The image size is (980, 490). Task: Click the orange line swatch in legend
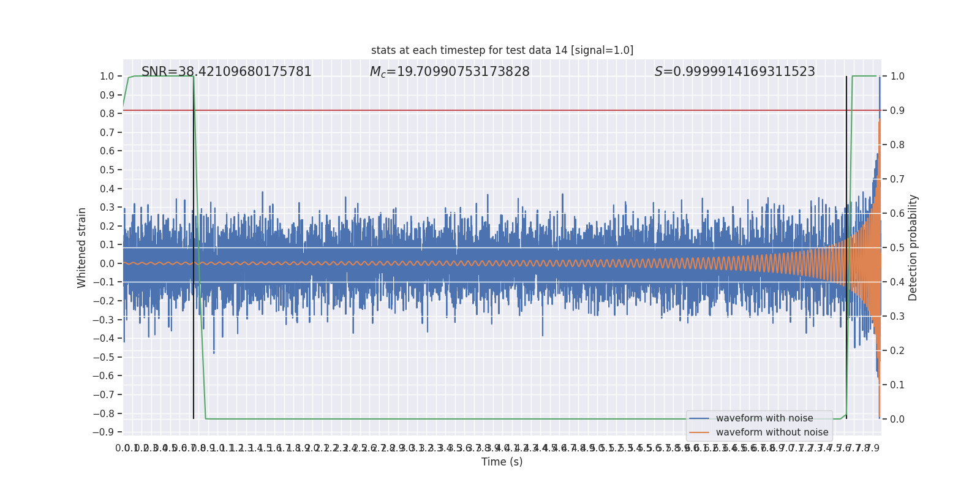pos(699,432)
